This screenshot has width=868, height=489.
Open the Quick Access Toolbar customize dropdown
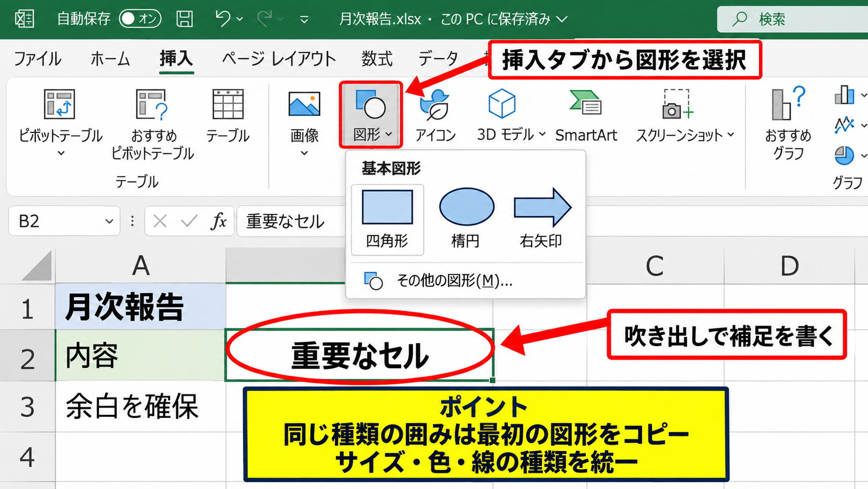304,20
